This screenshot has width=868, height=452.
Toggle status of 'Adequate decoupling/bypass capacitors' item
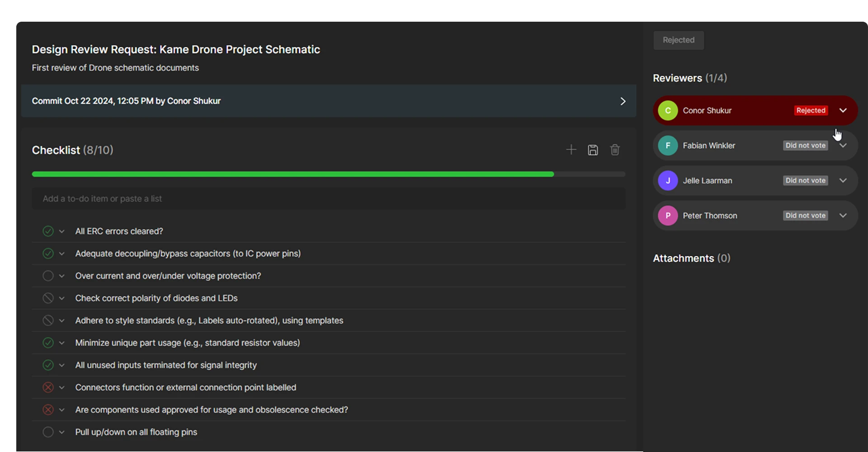point(48,254)
